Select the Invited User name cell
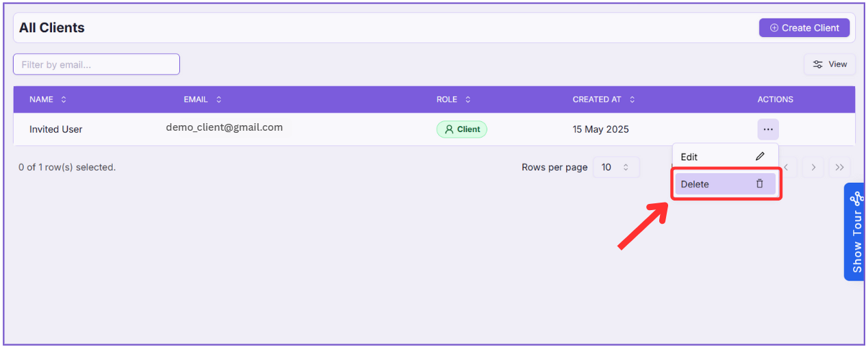Viewport: 868px width, 347px height. tap(55, 129)
